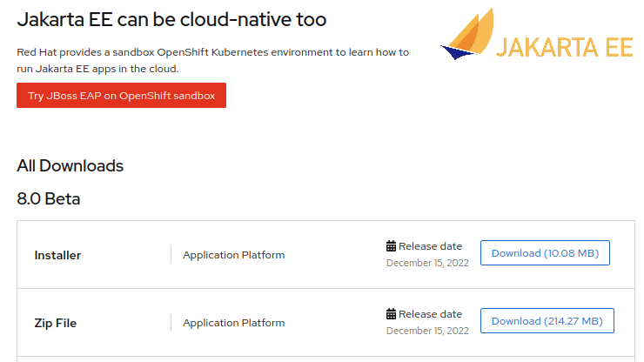Select the 'Installer' row title
This screenshot has height=362, width=644.
[x=57, y=255]
